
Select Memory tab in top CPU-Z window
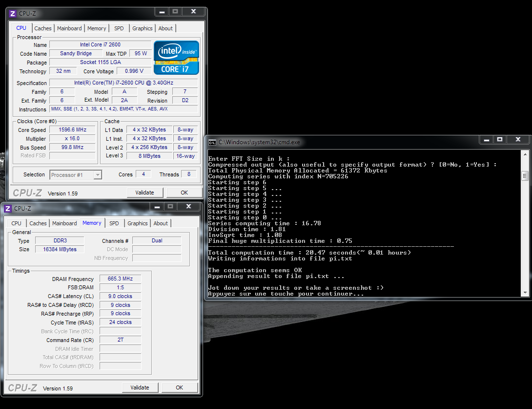(x=97, y=28)
